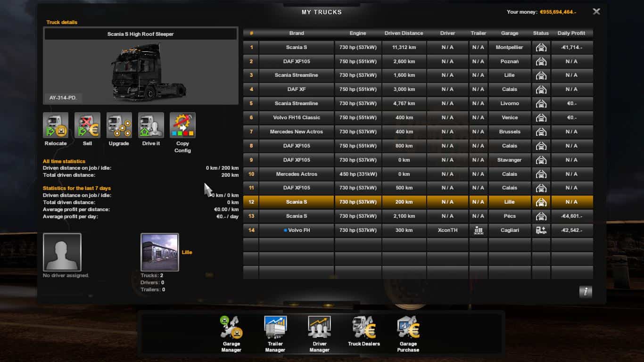Viewport: 644px width, 362px height.
Task: Open Trailer Manager from bottom bar
Action: pyautogui.click(x=275, y=329)
